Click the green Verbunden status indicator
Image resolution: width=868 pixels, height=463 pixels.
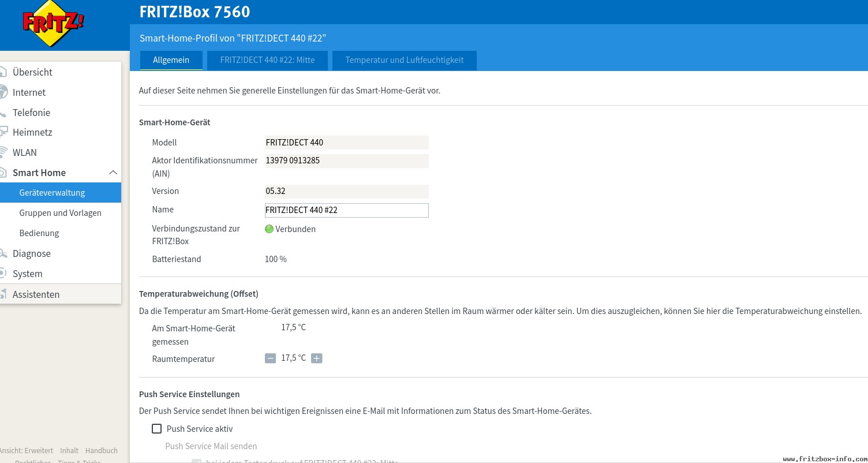(x=269, y=229)
